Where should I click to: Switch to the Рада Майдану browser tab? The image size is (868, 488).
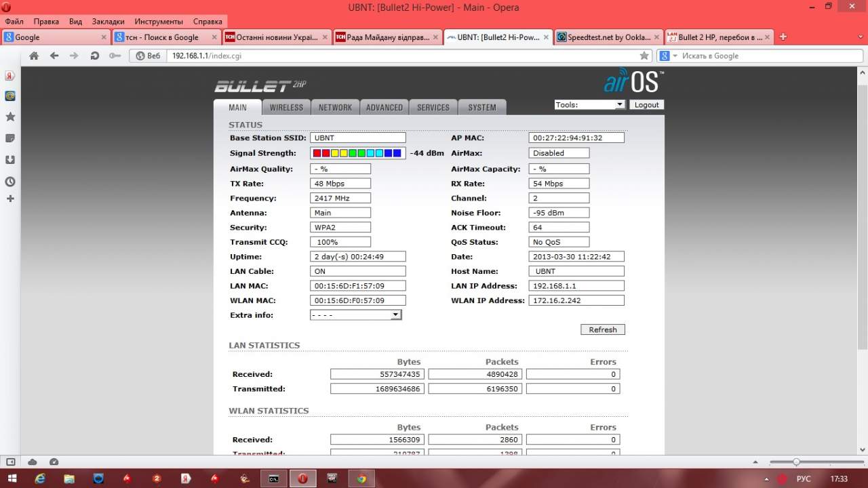387,37
